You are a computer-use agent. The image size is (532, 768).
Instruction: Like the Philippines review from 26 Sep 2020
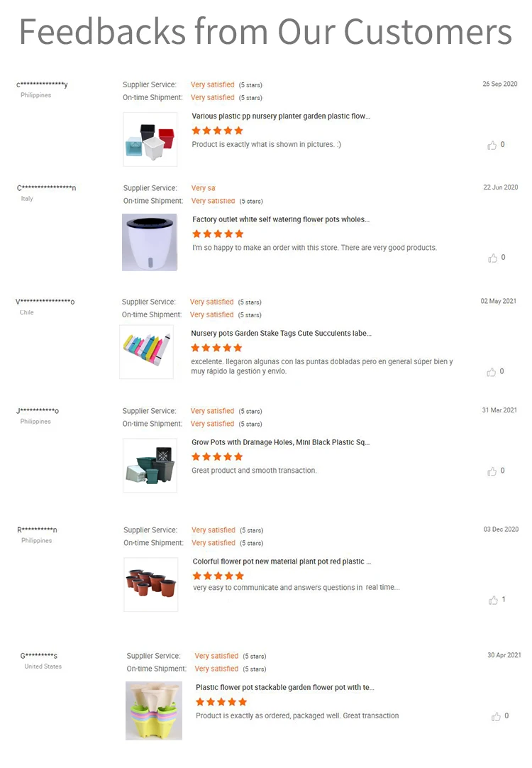point(492,145)
